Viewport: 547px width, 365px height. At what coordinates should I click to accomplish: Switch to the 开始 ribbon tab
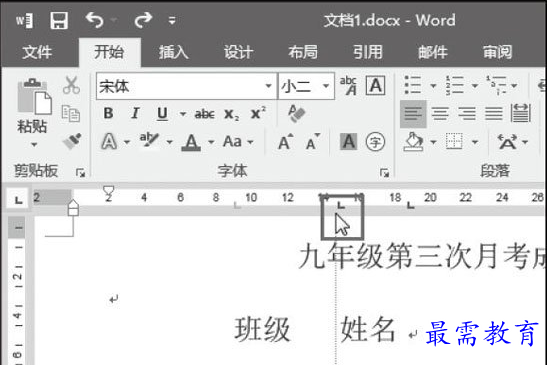pos(109,52)
